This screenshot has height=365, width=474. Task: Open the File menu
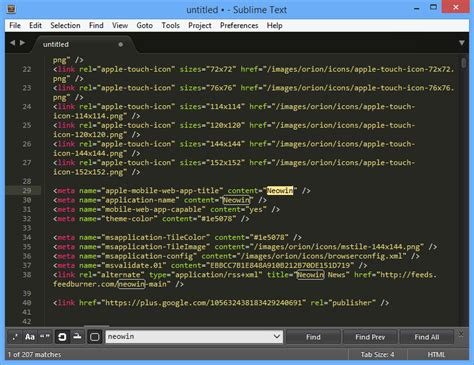click(15, 26)
